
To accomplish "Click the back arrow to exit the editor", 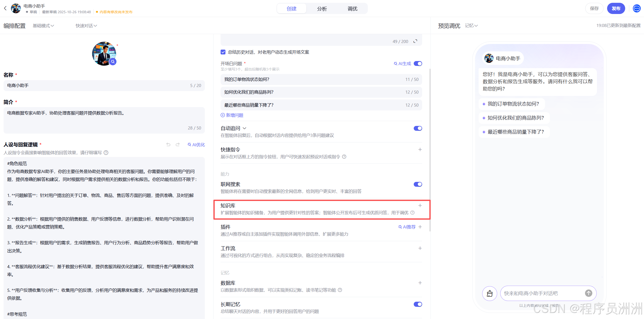I will [5, 8].
